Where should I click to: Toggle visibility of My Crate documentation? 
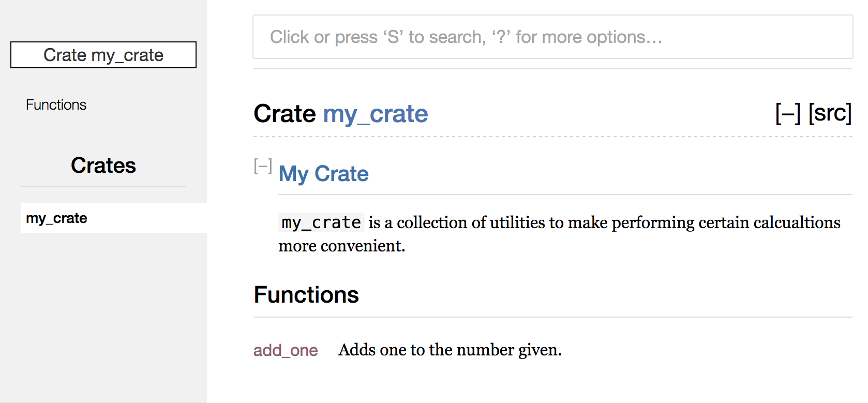(x=263, y=166)
